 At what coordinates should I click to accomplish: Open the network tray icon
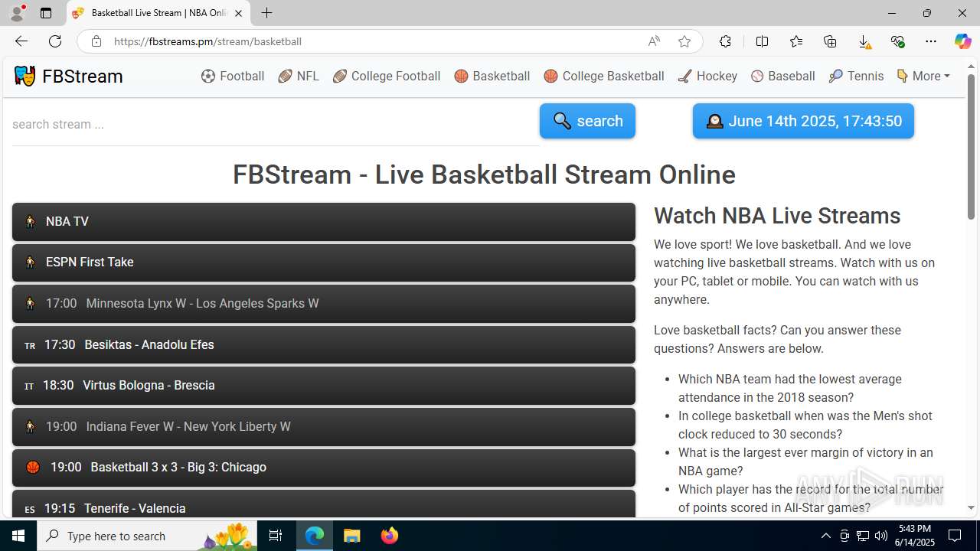coord(863,536)
